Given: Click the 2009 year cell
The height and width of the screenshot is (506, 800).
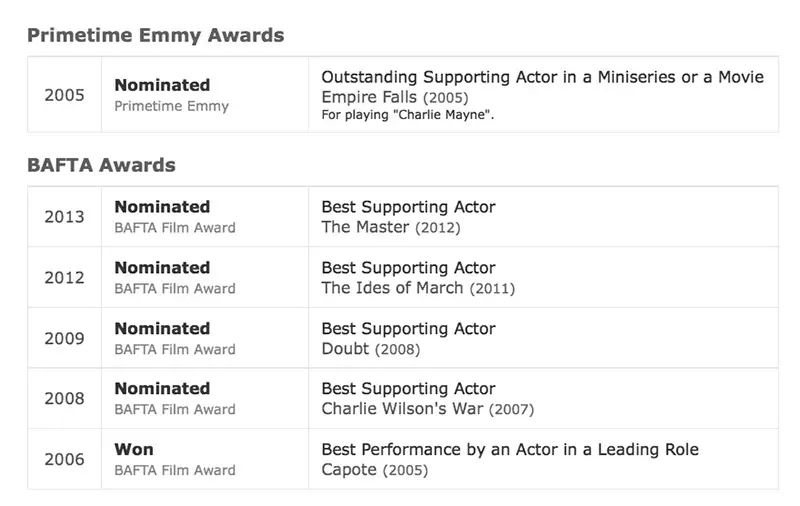Looking at the screenshot, I should pyautogui.click(x=64, y=338).
